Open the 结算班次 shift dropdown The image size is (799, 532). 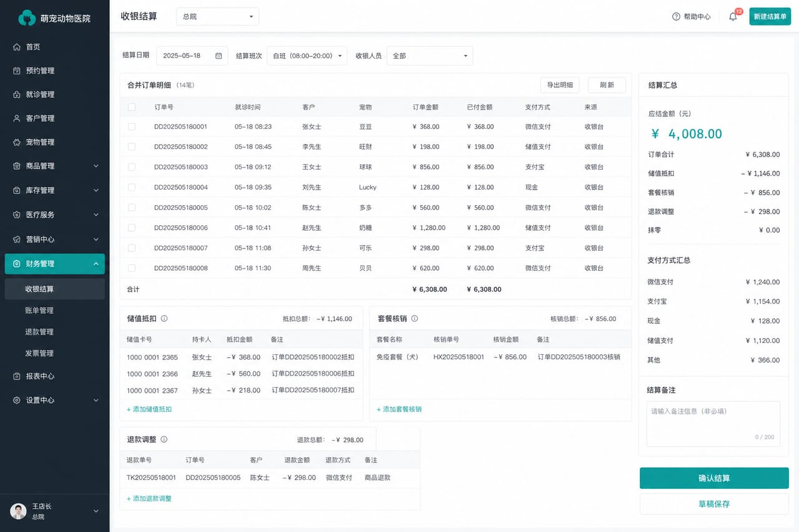click(x=307, y=56)
